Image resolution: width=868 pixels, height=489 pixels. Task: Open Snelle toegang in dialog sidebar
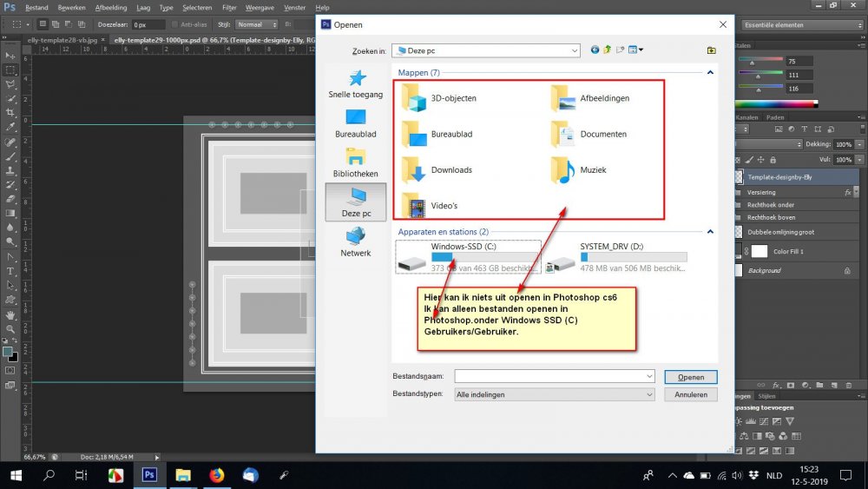(x=355, y=85)
